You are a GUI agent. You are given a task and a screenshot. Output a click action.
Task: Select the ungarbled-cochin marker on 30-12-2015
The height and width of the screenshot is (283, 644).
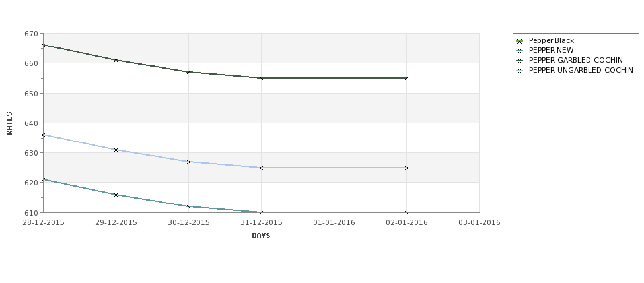coord(188,162)
